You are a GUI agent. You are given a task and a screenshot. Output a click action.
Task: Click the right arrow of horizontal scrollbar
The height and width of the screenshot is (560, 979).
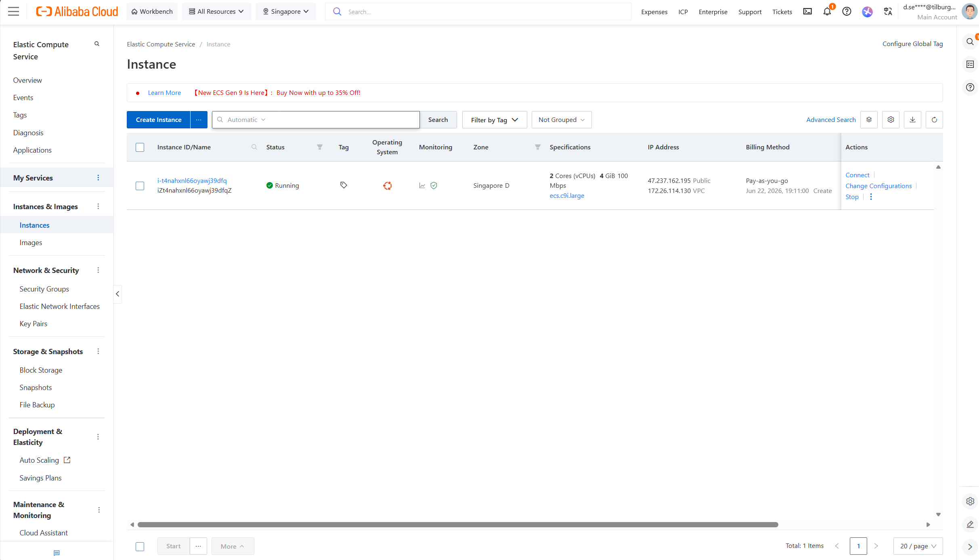click(x=928, y=524)
